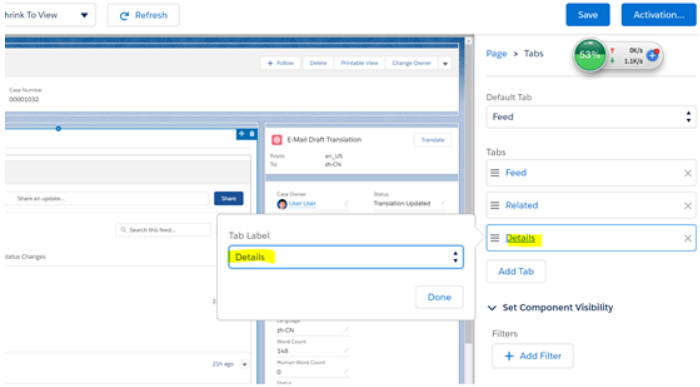Click the Share an update input field

pyautogui.click(x=107, y=199)
